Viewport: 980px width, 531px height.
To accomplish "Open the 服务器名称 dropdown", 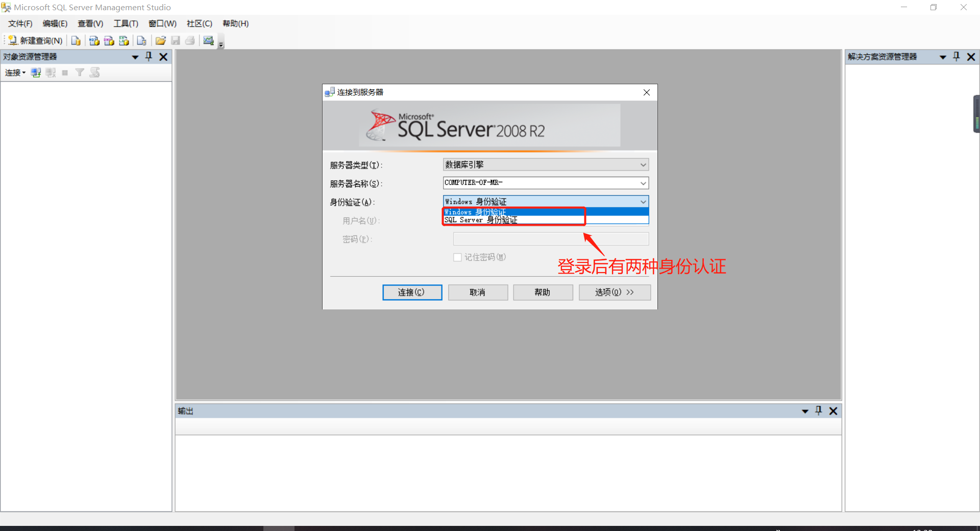I will 643,183.
